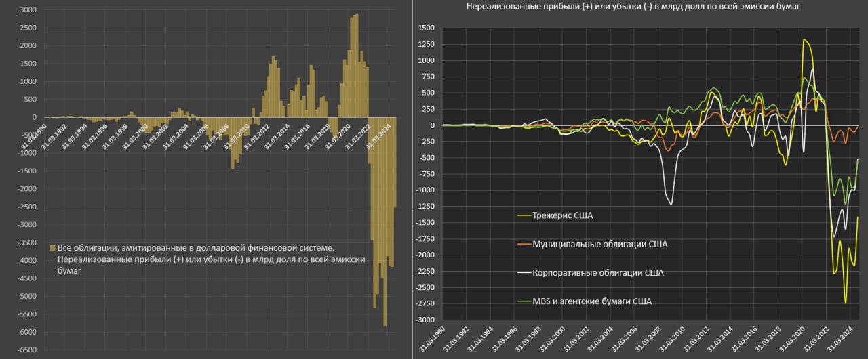Click the white Корпоративные облигации legend line marker
This screenshot has width=868, height=359.
(522, 272)
